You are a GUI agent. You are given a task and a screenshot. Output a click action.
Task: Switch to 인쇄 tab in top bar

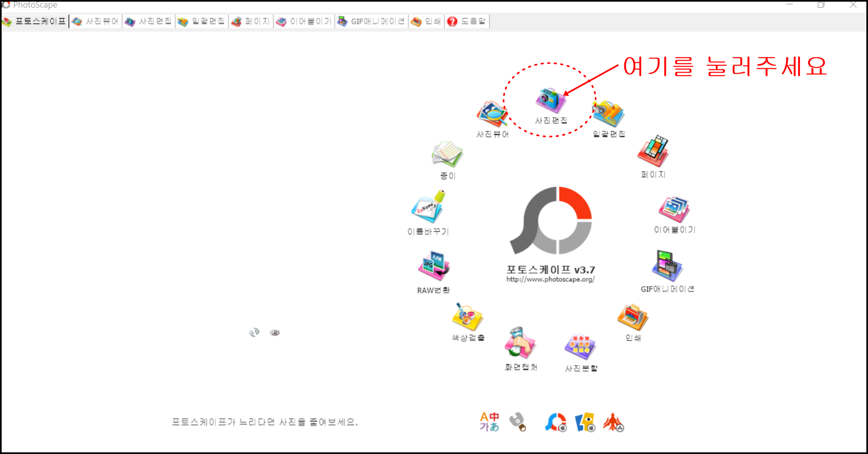pyautogui.click(x=426, y=21)
